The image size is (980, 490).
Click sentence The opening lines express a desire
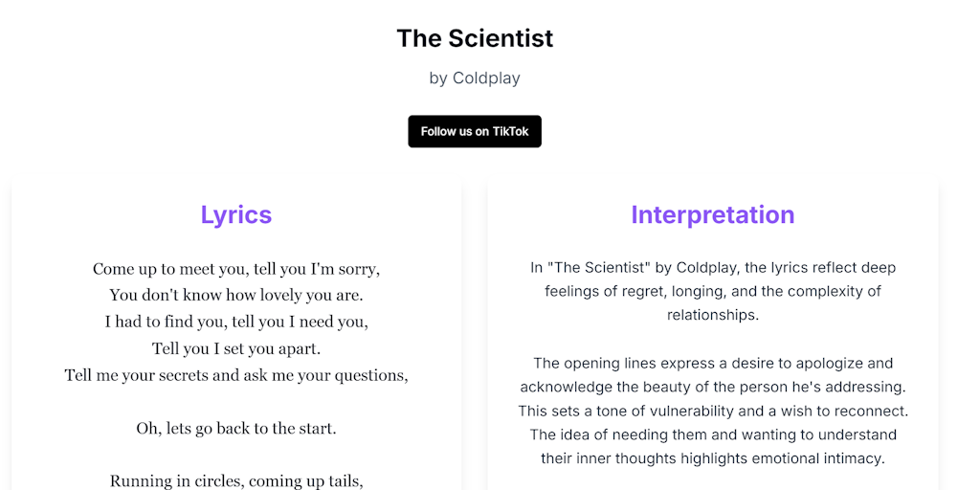click(x=712, y=363)
